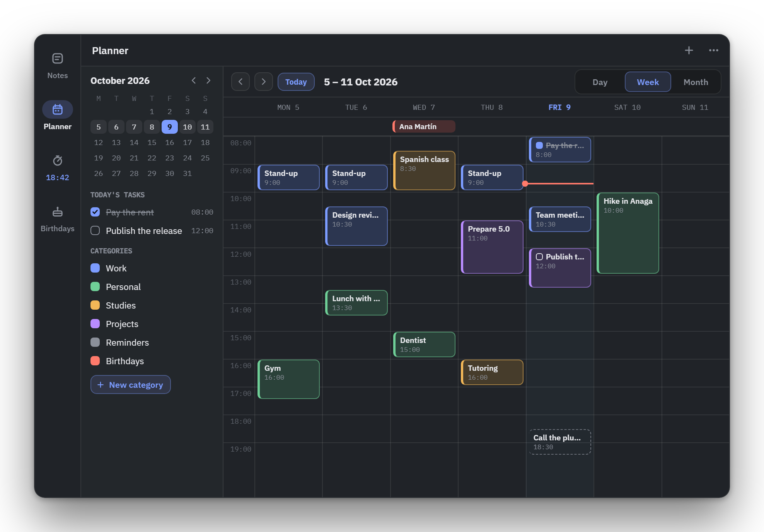Navigate to the previous week
Screen dimensions: 764x532
coord(240,82)
